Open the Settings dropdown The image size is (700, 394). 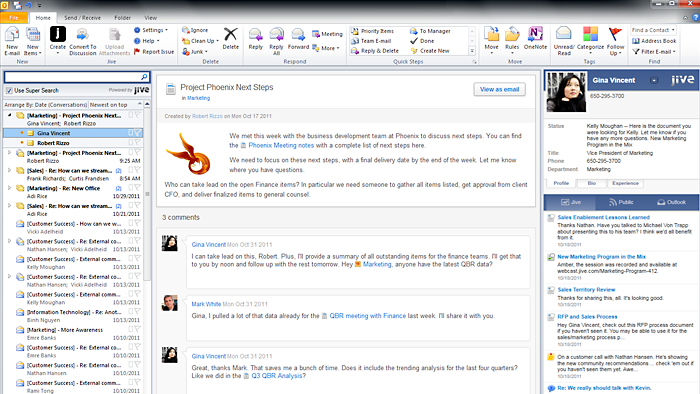pos(151,30)
